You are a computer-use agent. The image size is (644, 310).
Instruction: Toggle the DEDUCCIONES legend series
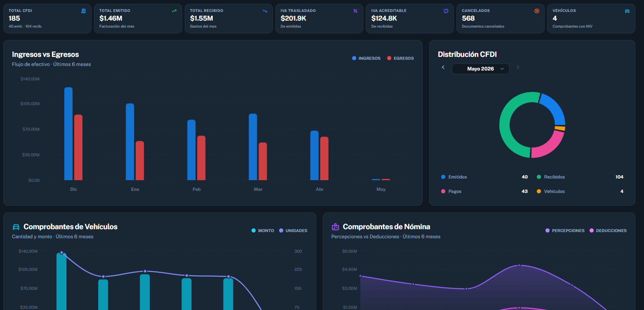click(608, 231)
